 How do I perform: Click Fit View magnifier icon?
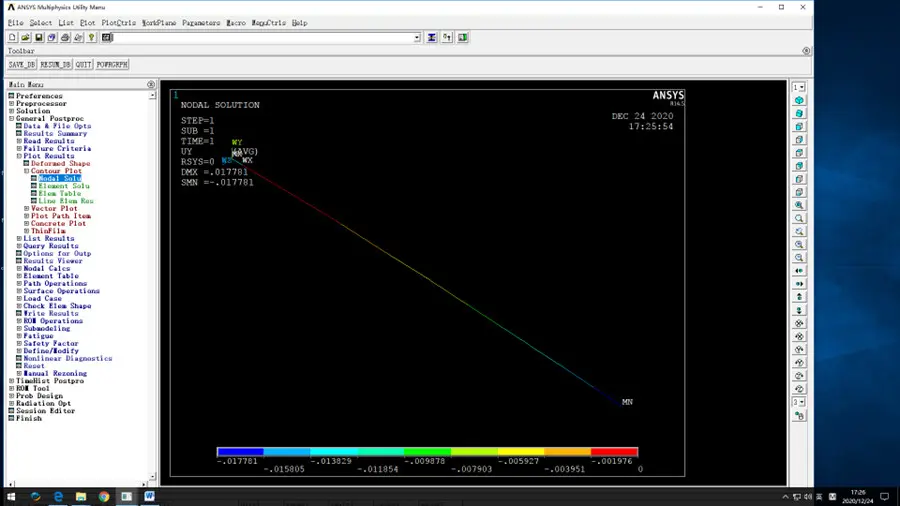(x=799, y=205)
